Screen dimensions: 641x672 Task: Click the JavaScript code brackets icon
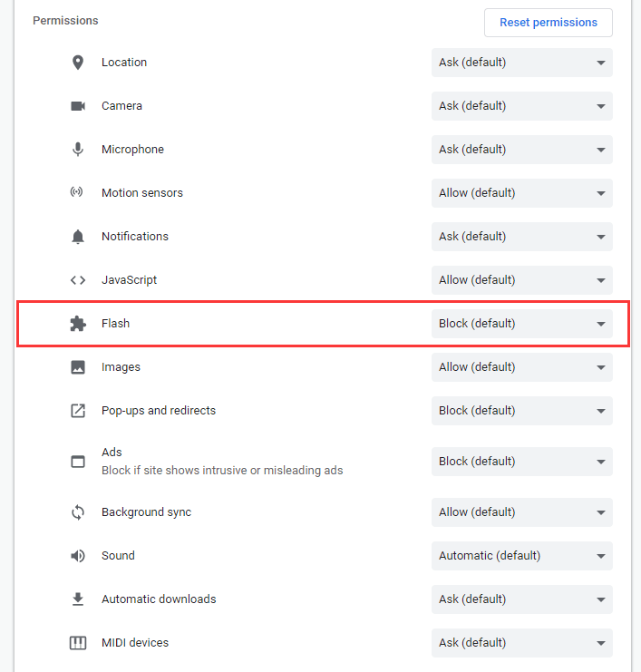click(x=78, y=280)
